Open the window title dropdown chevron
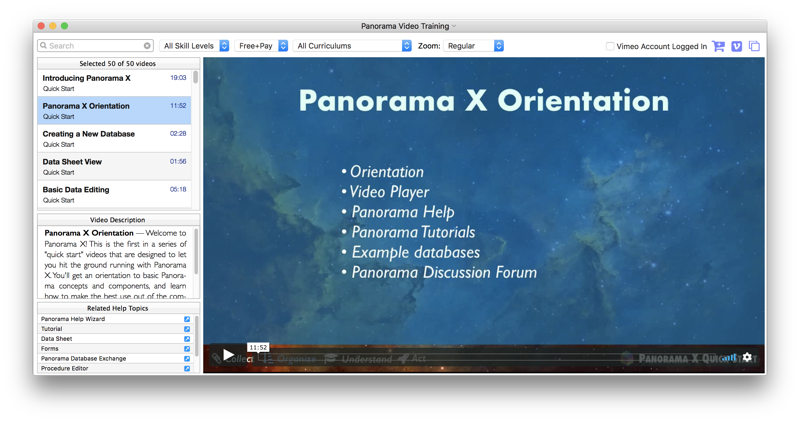Image resolution: width=800 pixels, height=423 pixels. 454,26
